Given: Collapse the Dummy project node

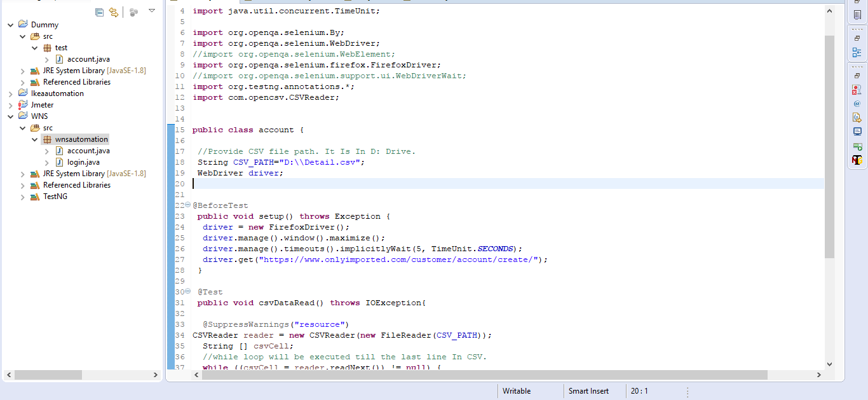Looking at the screenshot, I should [11, 25].
